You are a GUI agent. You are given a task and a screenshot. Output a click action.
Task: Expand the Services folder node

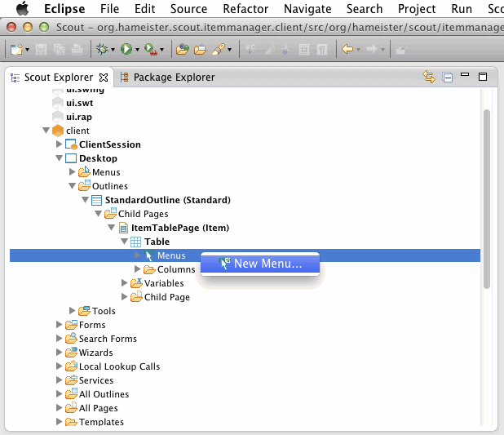(x=59, y=380)
